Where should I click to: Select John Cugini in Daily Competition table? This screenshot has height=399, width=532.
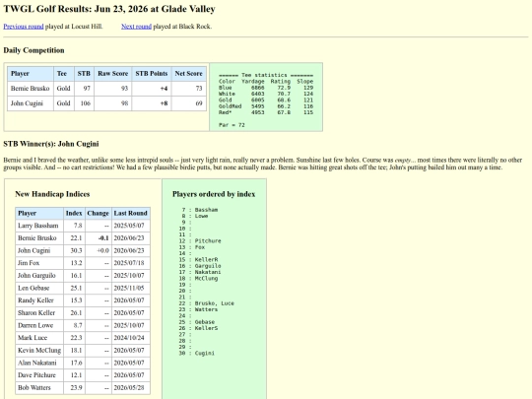click(x=27, y=103)
